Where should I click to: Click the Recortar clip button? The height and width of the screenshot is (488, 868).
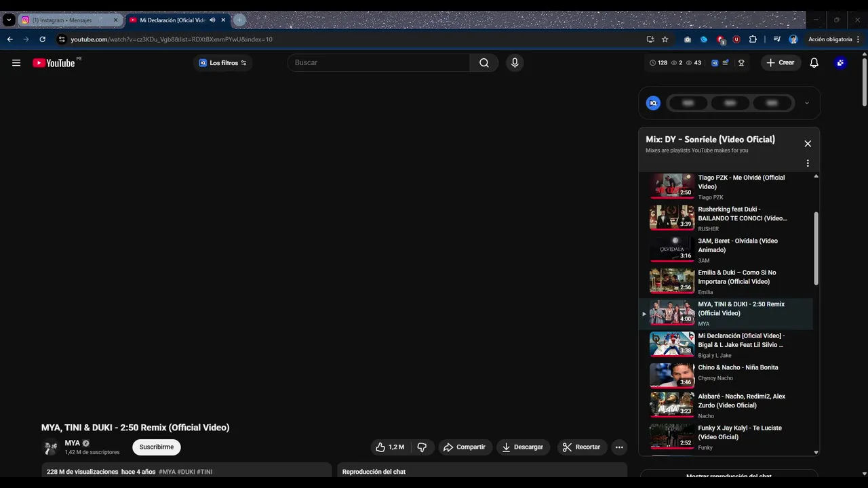(582, 447)
